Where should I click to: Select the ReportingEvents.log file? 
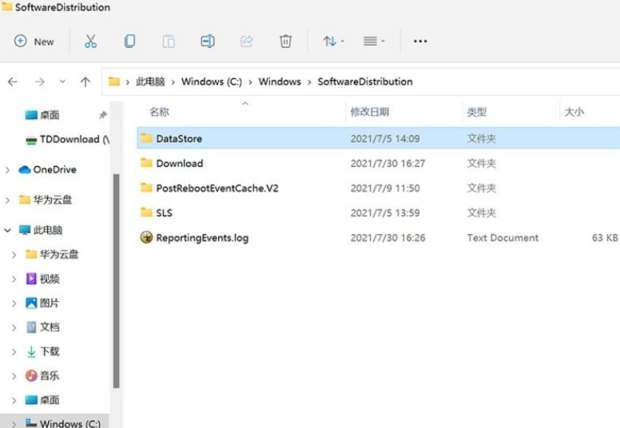point(378,238)
